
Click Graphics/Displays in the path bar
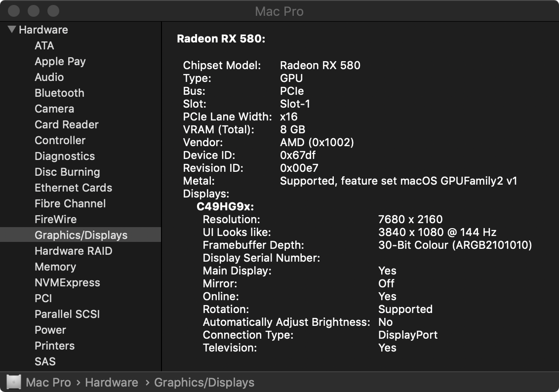204,383
